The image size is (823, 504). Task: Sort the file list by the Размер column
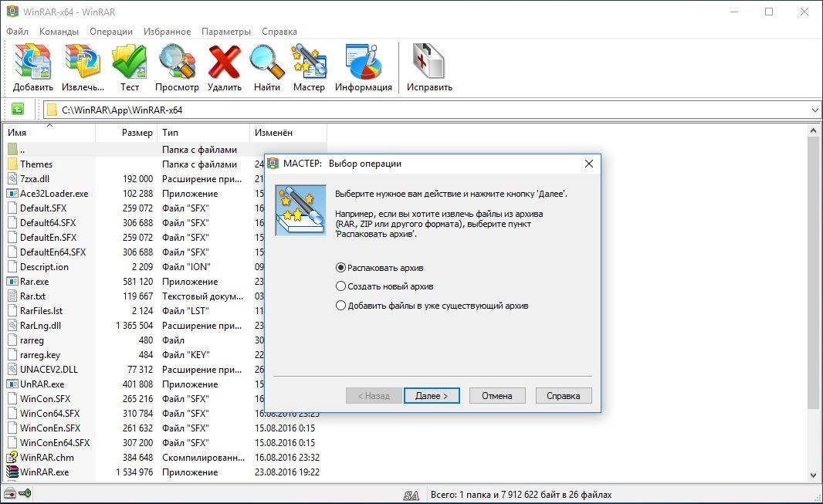(125, 133)
